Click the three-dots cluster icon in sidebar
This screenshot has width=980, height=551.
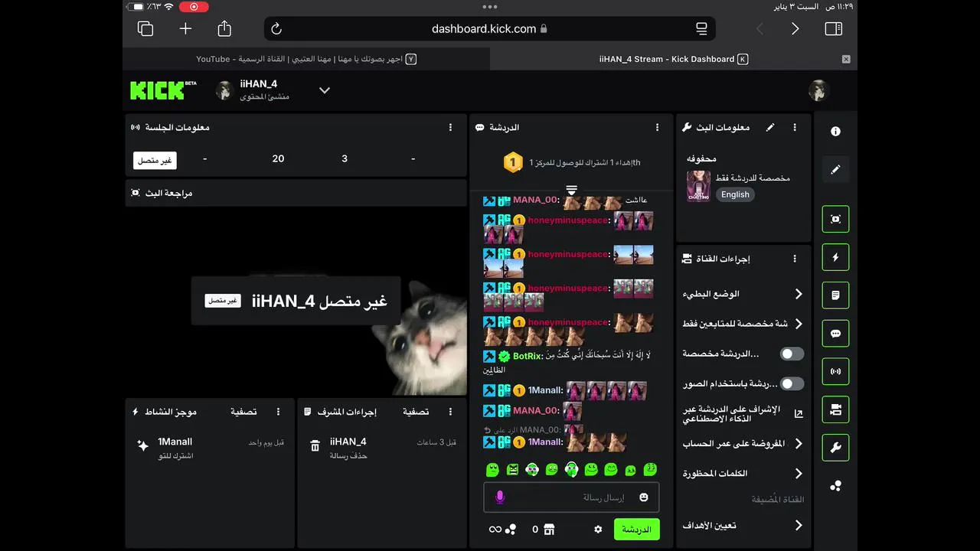coord(835,486)
